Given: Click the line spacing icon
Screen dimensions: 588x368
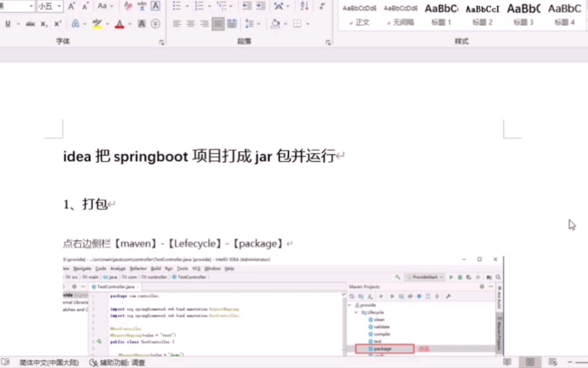Looking at the screenshot, I should pos(249,24).
